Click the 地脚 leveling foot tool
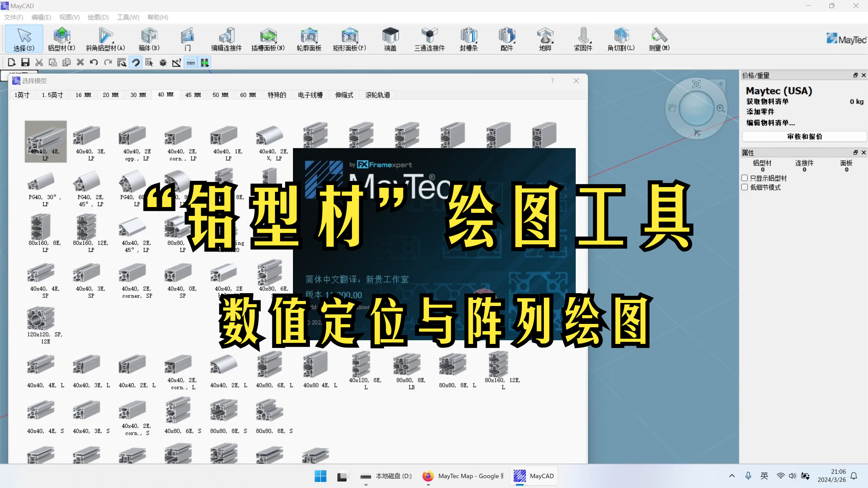This screenshot has width=868, height=488. click(x=545, y=39)
